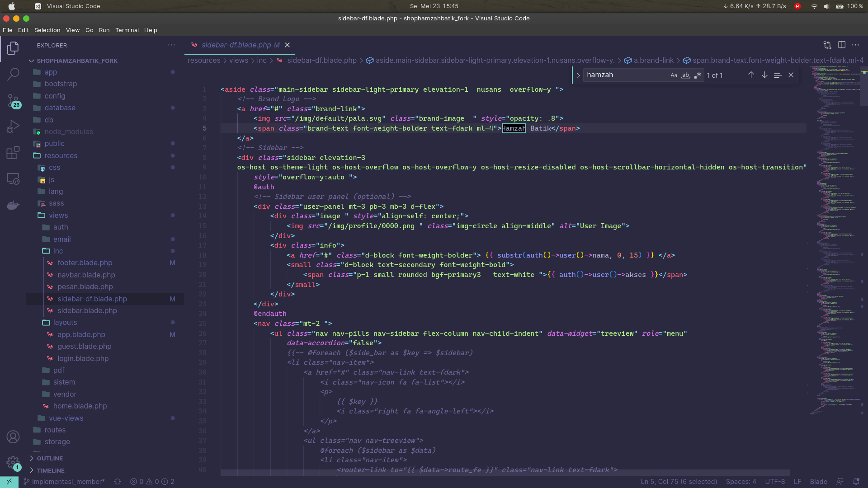Expand the TIMELINE section

(x=51, y=470)
